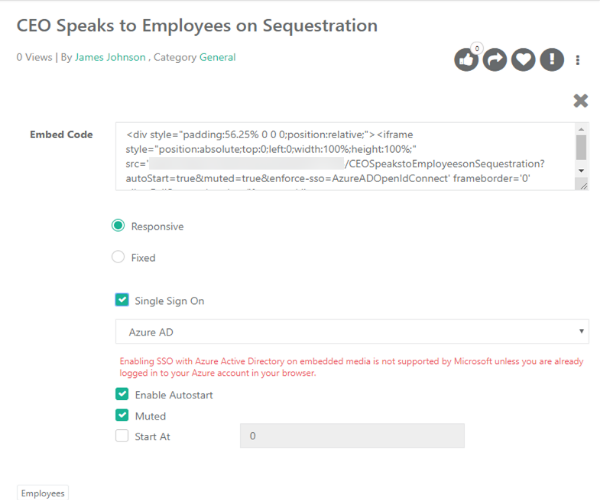Click inside the Start At time field
The image size is (600, 500).
point(352,436)
